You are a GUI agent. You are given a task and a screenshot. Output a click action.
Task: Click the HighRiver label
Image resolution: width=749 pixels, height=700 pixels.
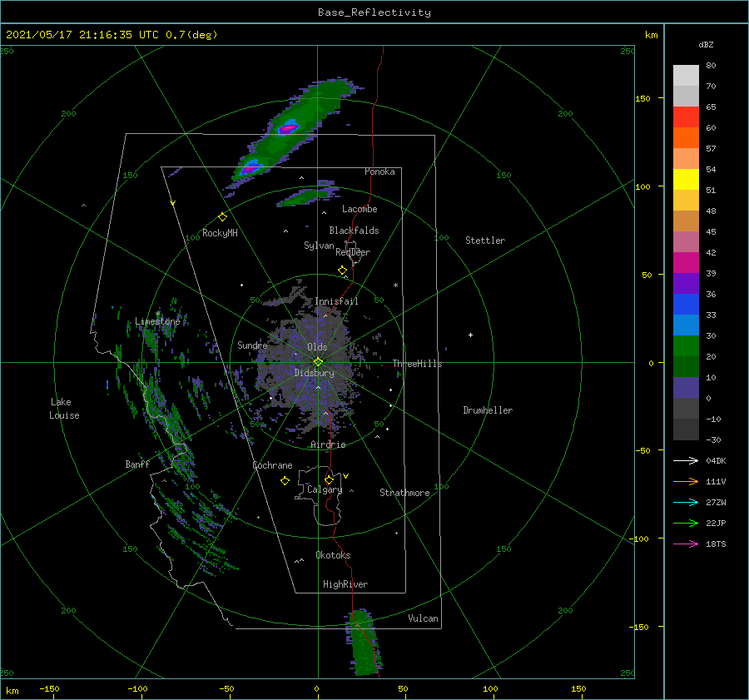pyautogui.click(x=345, y=584)
